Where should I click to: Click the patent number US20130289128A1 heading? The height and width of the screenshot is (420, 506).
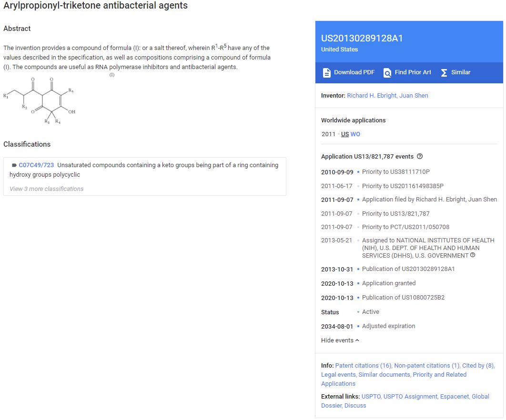[362, 39]
